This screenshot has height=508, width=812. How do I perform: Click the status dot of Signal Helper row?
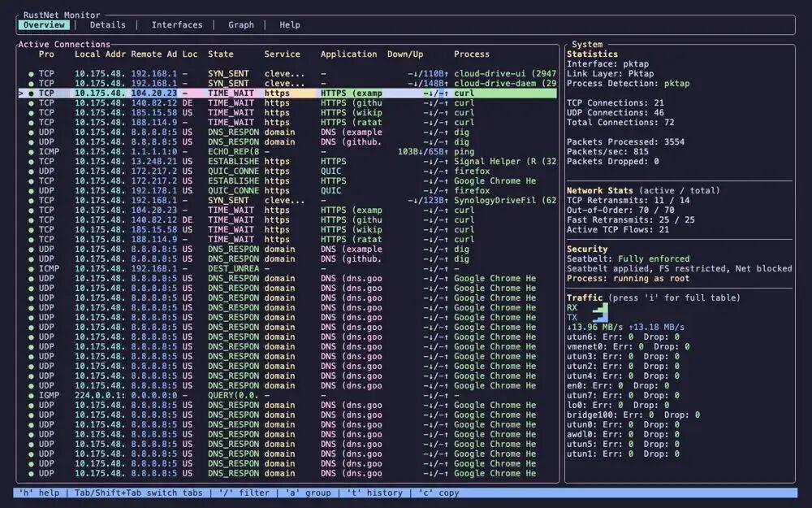click(x=31, y=162)
